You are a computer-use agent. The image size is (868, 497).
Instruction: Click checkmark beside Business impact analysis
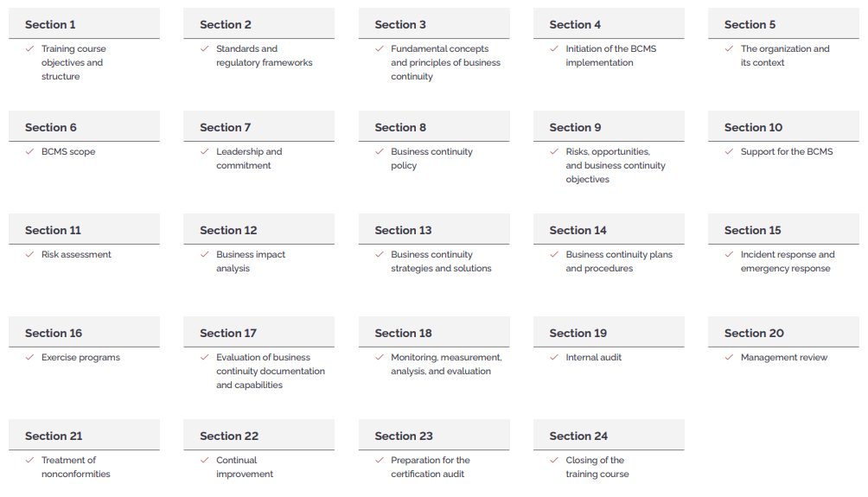(205, 255)
